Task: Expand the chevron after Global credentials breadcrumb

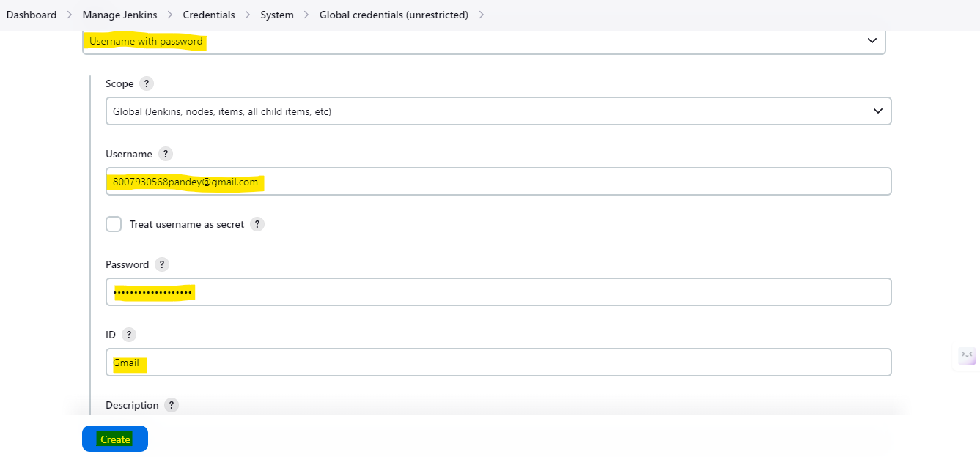Action: (482, 15)
